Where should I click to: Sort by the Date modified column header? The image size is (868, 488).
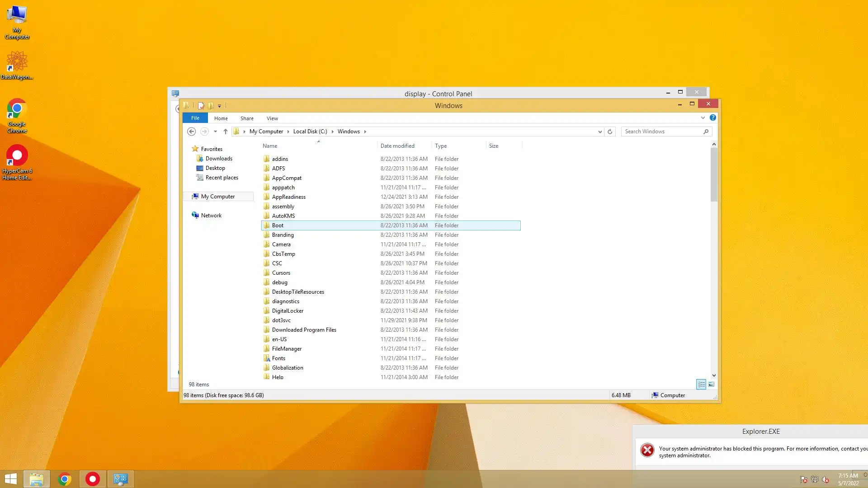pyautogui.click(x=397, y=146)
